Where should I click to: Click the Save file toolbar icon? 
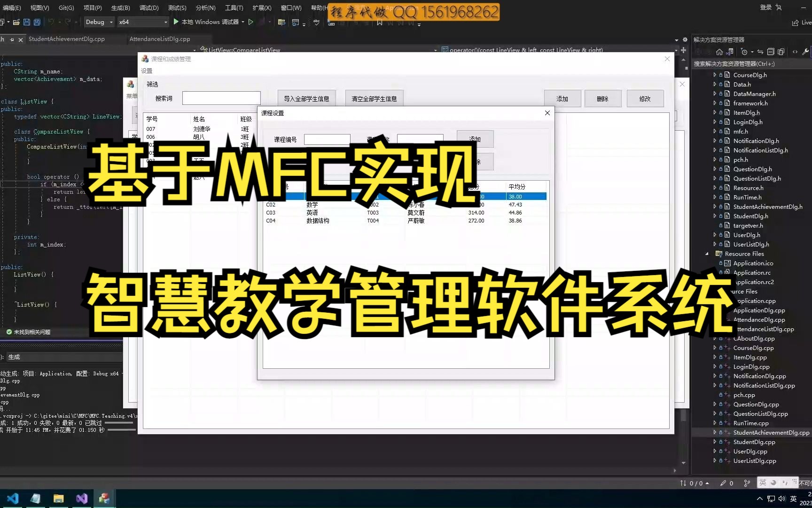point(27,22)
